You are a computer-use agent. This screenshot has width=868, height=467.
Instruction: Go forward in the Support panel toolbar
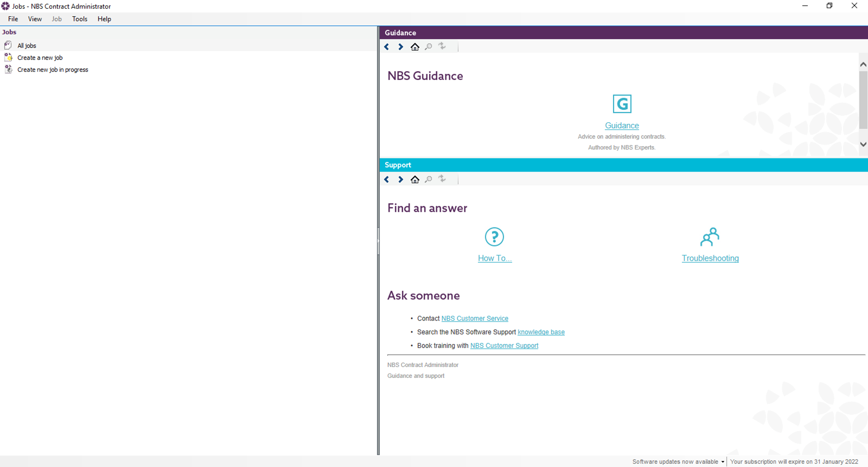400,179
